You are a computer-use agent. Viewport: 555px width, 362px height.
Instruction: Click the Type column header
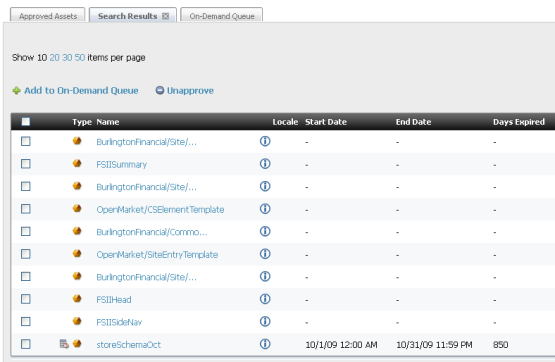[x=82, y=122]
